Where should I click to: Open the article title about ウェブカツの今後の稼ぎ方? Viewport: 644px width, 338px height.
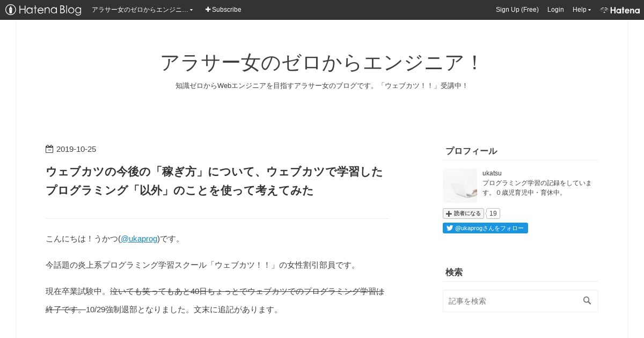coord(215,181)
